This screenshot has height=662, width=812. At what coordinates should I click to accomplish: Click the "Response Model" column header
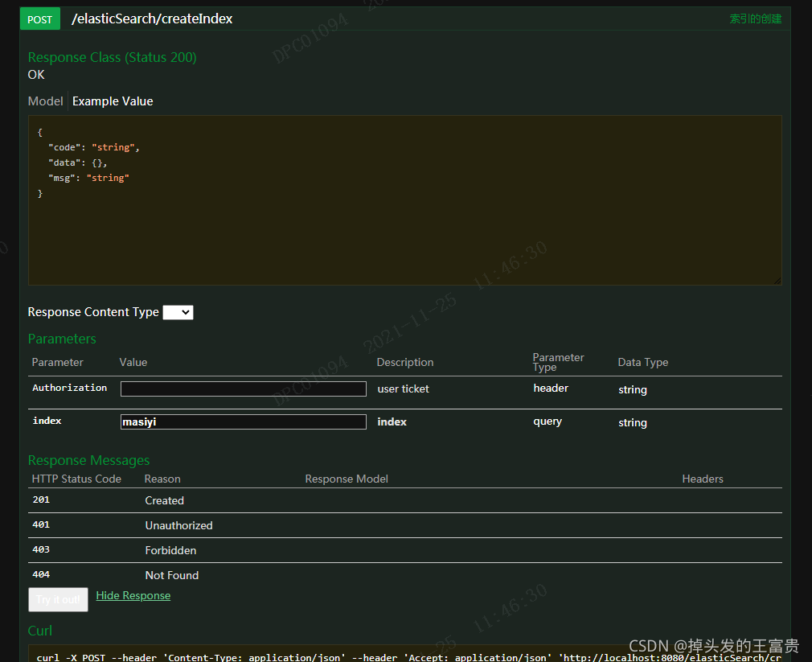coord(347,479)
